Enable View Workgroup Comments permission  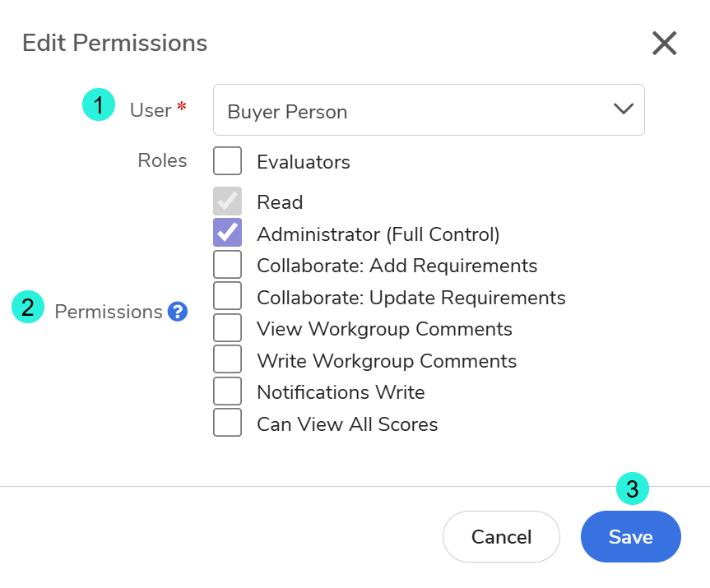(x=227, y=328)
